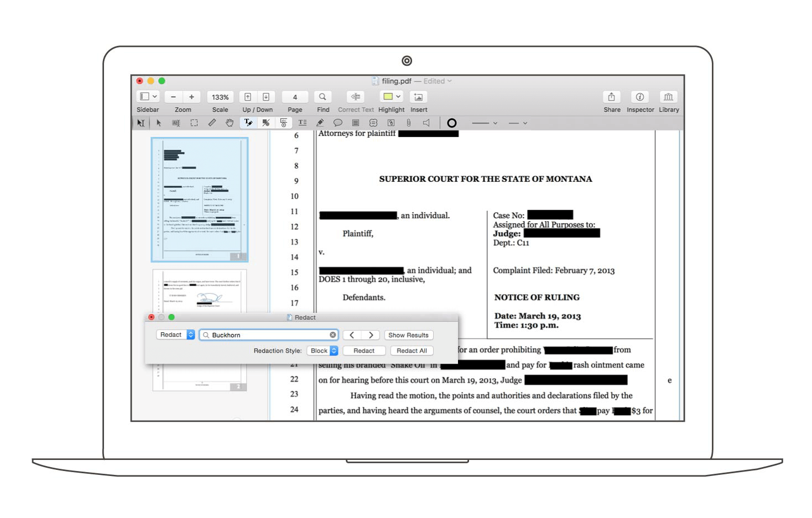Click 'SUPERIOR COURT FOR THE STATE OF MONTANA' heading
The width and height of the screenshot is (812, 518).
(x=485, y=179)
